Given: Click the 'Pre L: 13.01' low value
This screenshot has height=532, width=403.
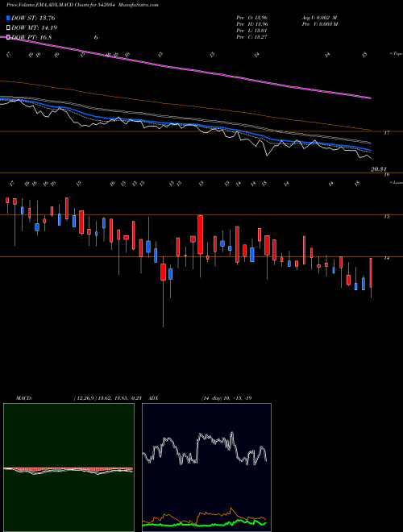Looking at the screenshot, I should tap(252, 31).
